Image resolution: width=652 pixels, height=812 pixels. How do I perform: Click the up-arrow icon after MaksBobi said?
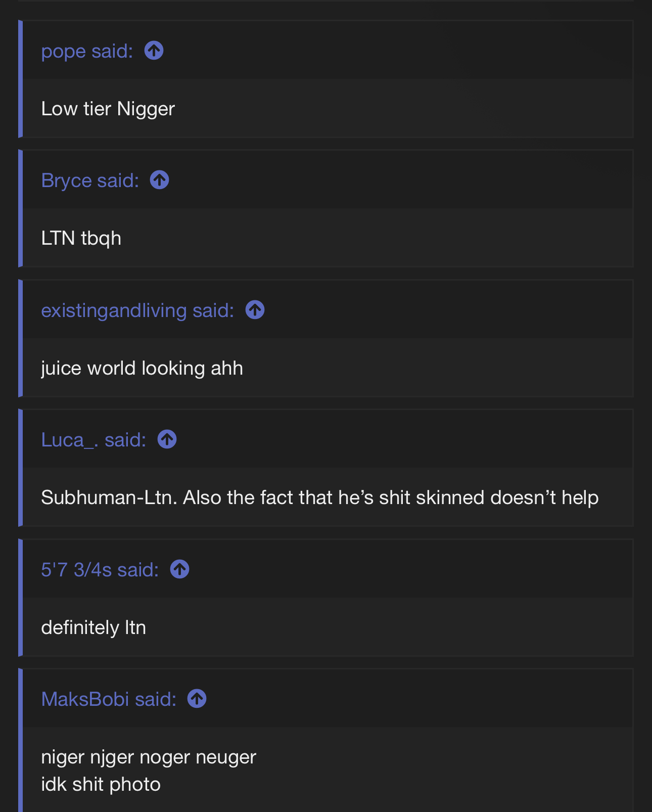[197, 699]
